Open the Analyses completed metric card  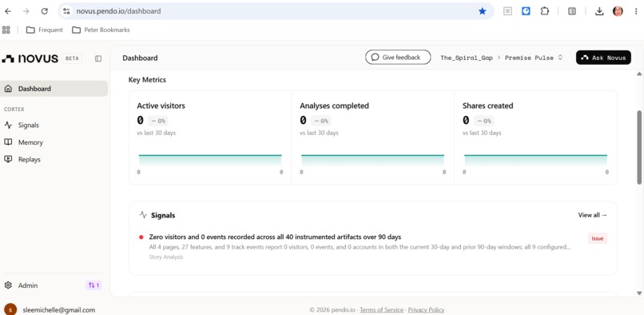pos(373,138)
